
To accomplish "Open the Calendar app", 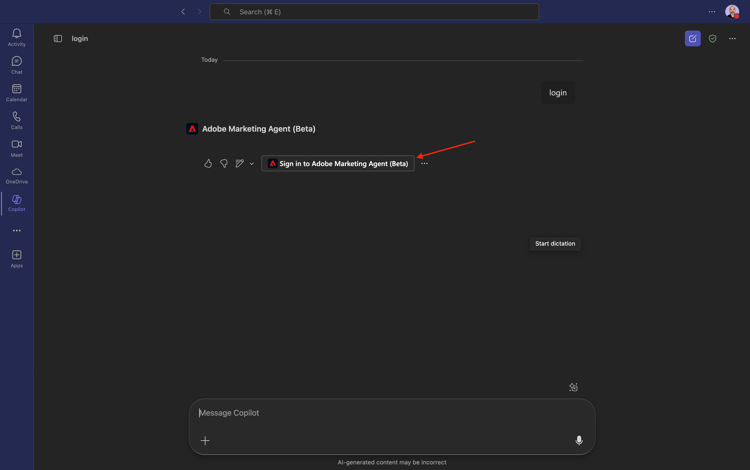I will (x=17, y=92).
